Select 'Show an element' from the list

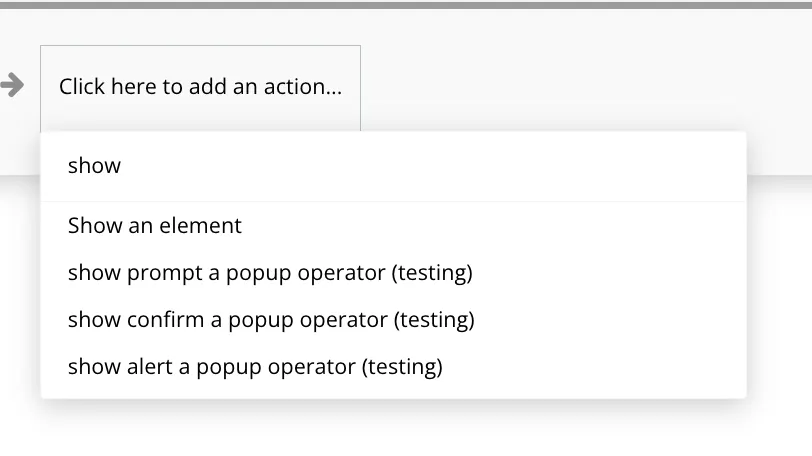click(155, 226)
